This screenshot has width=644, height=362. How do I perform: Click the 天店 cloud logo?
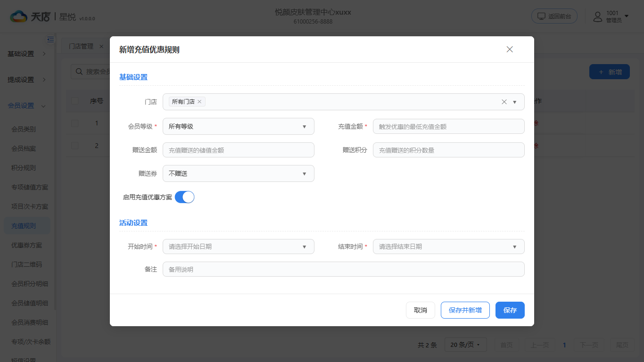click(x=19, y=16)
